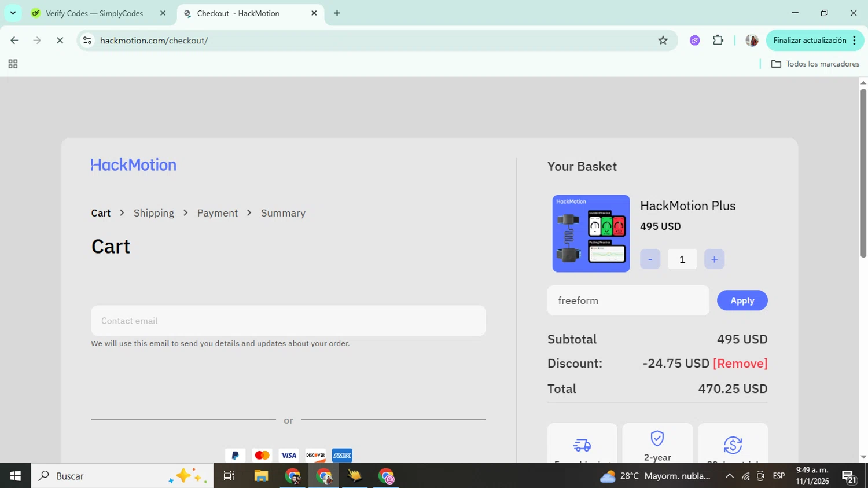
Task: Click the Amex payment icon
Action: tap(342, 456)
